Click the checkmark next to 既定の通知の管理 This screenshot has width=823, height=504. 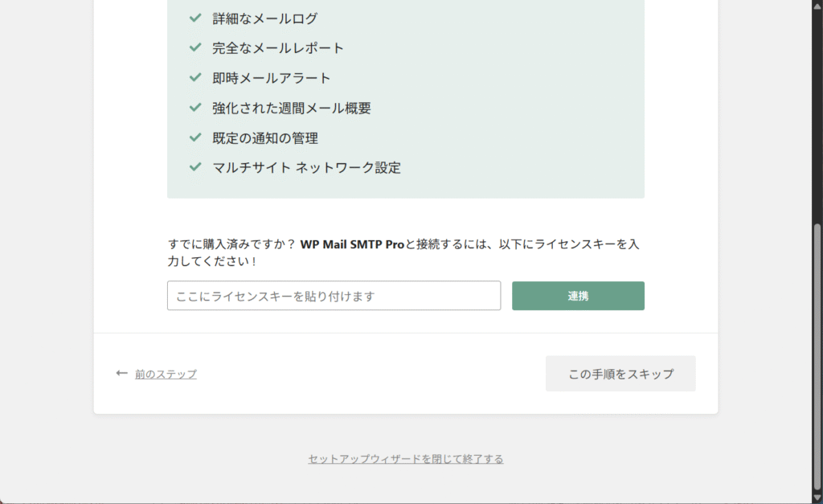(194, 137)
